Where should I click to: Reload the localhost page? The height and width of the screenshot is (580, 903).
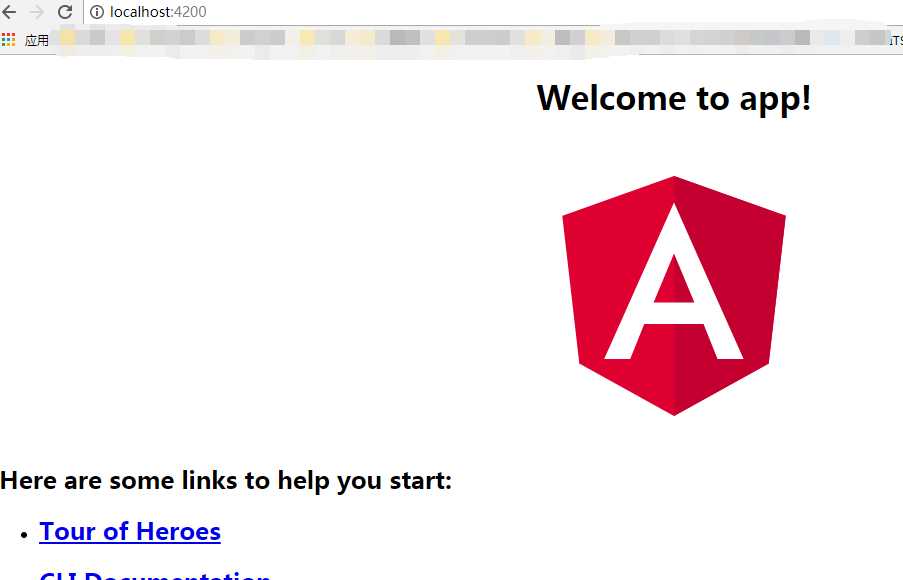[65, 12]
